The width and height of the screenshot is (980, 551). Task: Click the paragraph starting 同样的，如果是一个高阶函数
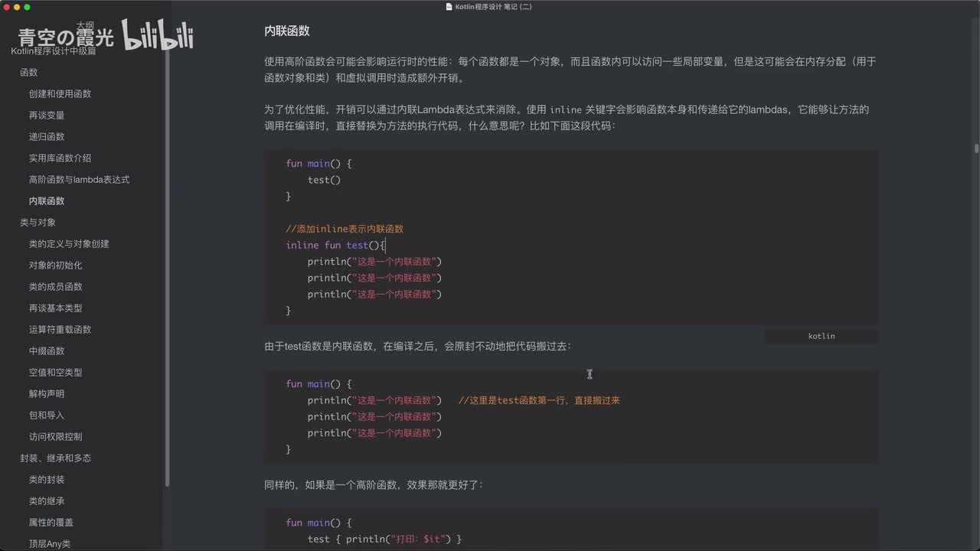click(x=374, y=485)
